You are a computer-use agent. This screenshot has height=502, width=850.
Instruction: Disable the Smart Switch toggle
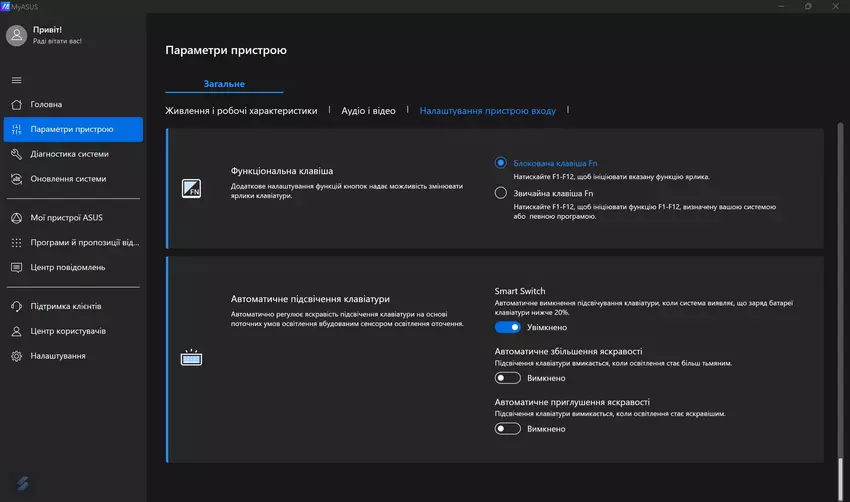coord(508,327)
